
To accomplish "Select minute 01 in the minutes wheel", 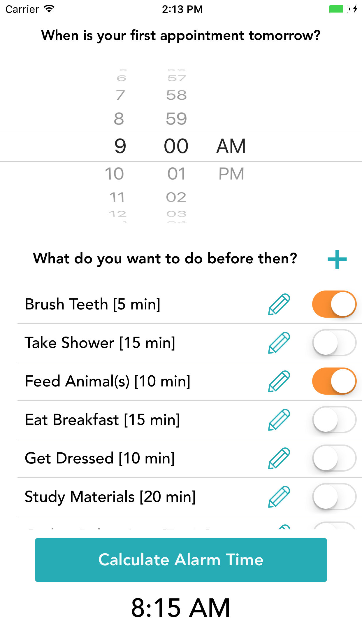I will (x=176, y=174).
